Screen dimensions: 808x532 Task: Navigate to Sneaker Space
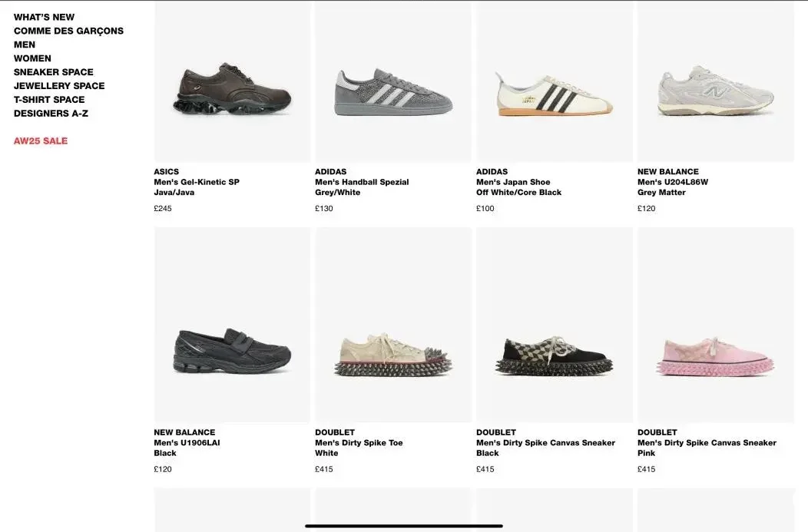click(53, 72)
